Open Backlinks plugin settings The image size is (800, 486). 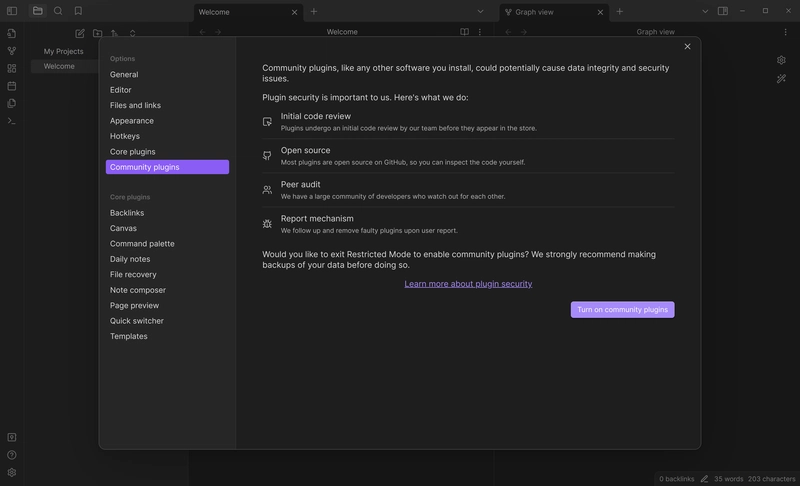167,213
